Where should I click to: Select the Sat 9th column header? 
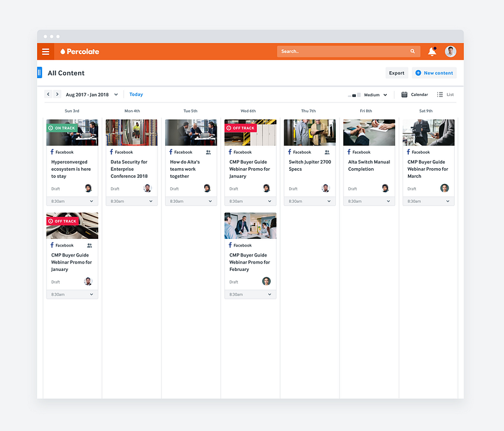point(426,111)
